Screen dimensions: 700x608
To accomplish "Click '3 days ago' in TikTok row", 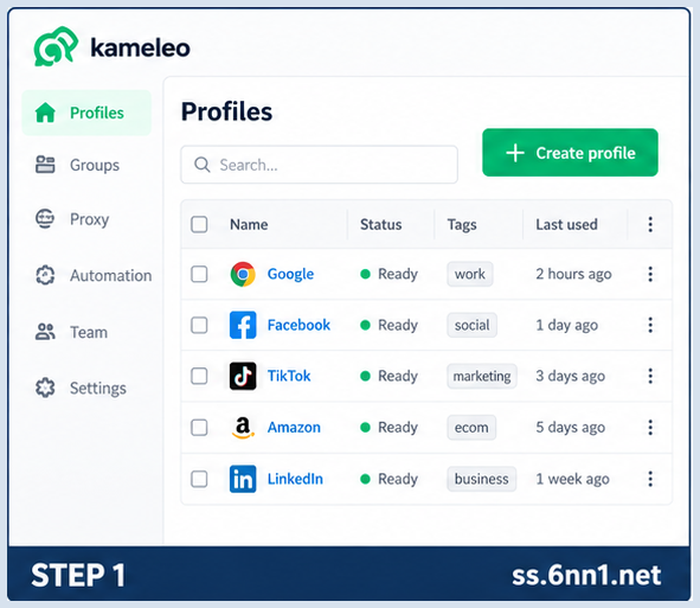I will (x=570, y=376).
